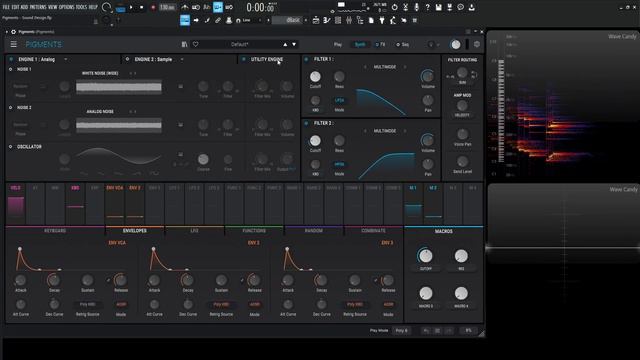640x360 pixels.
Task: Toggle the Oscillator on or off
Action: pos(11,147)
